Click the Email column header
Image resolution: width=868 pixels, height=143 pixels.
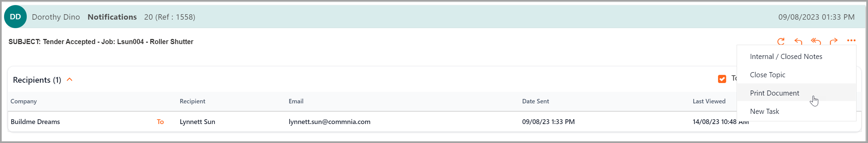point(296,101)
